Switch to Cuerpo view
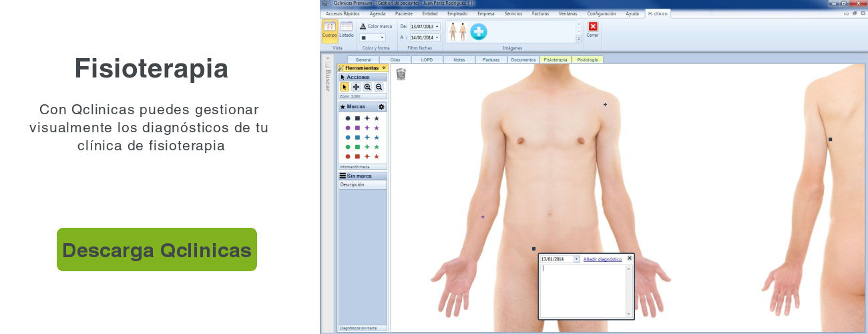Image resolution: width=868 pixels, height=334 pixels. (330, 31)
